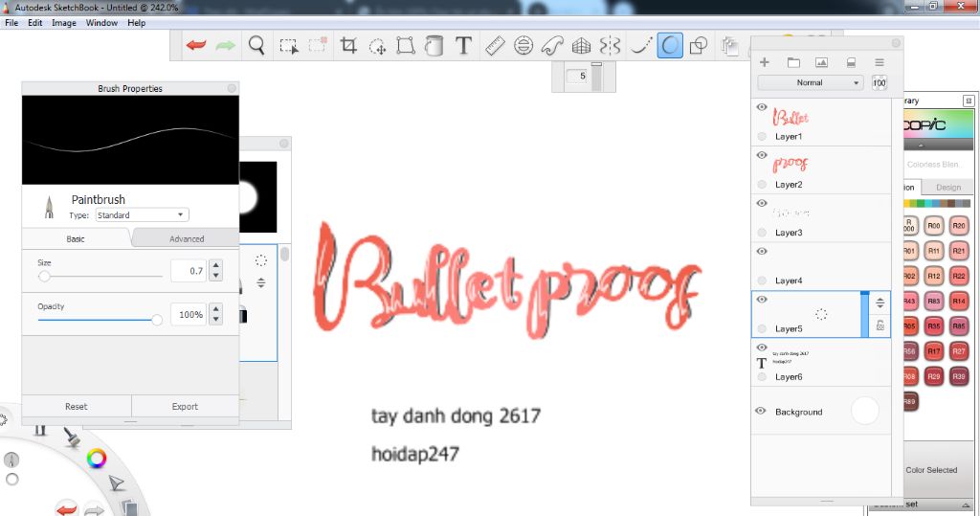Pick the Distort transform tool
Screen dimensions: 980x516
coord(406,45)
